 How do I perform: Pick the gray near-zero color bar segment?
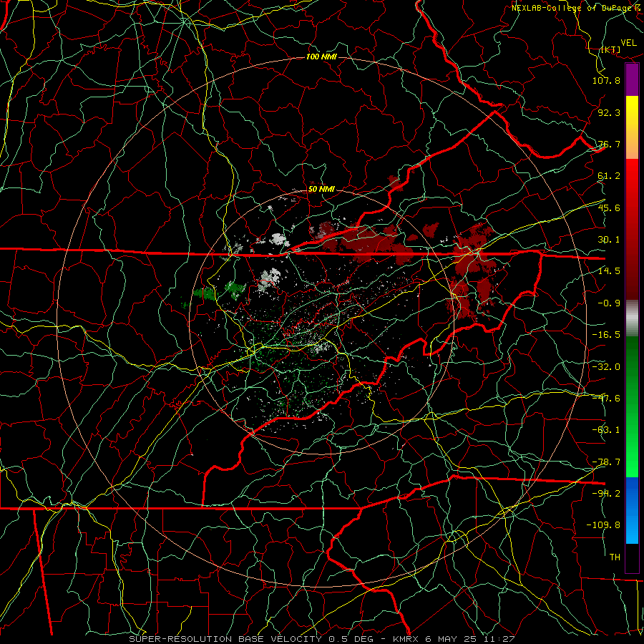[632, 318]
